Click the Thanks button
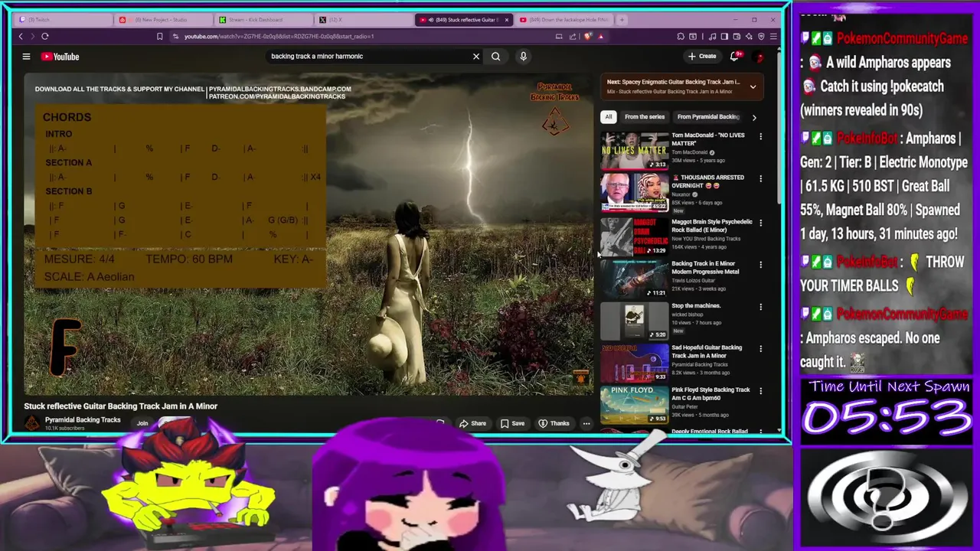 pyautogui.click(x=554, y=423)
